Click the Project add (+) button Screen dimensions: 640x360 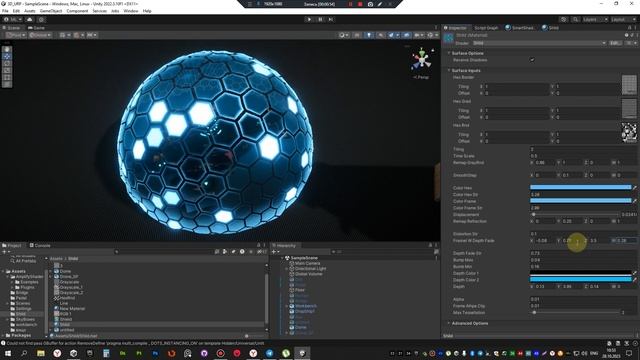click(6, 251)
